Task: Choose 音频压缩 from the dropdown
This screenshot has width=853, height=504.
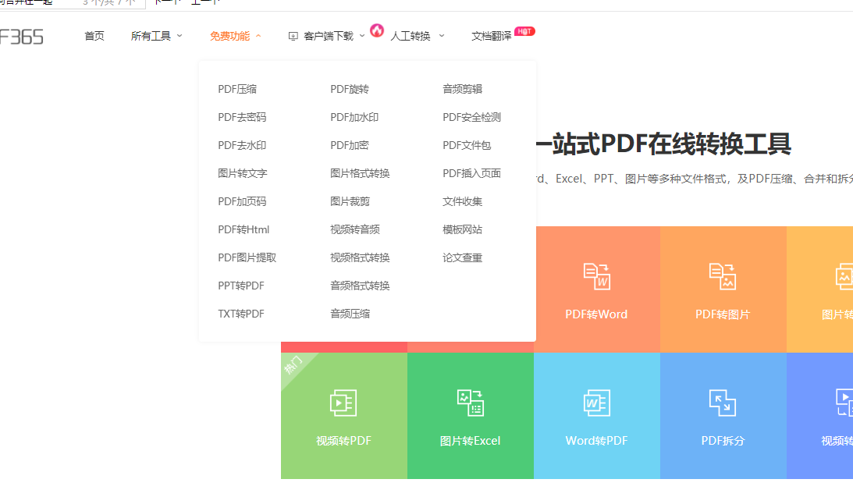Action: [x=350, y=314]
